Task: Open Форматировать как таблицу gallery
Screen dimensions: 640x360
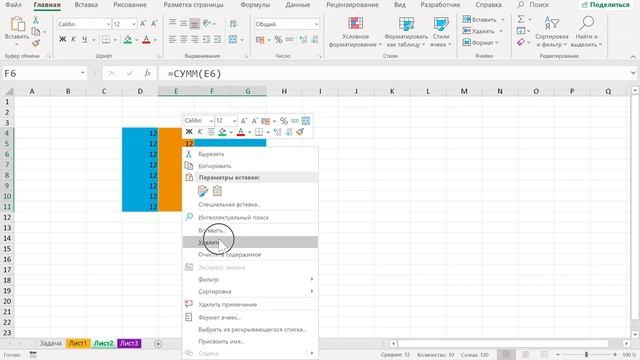Action: pyautogui.click(x=406, y=32)
